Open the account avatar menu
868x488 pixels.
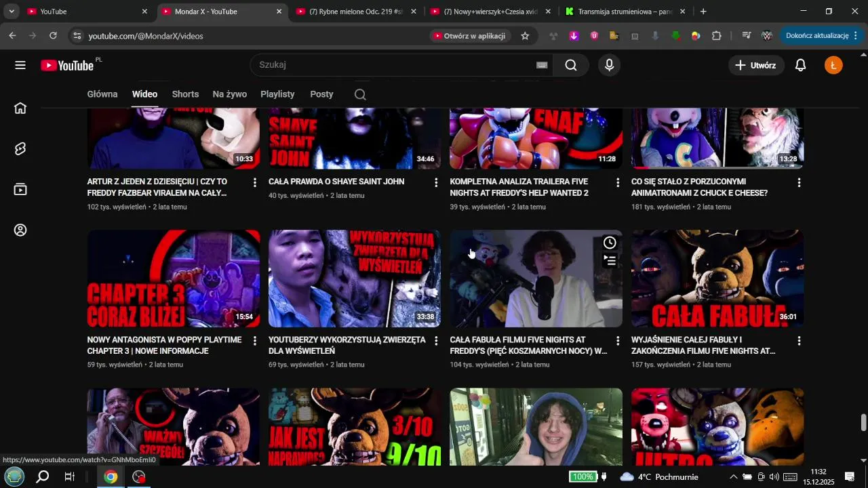[833, 65]
